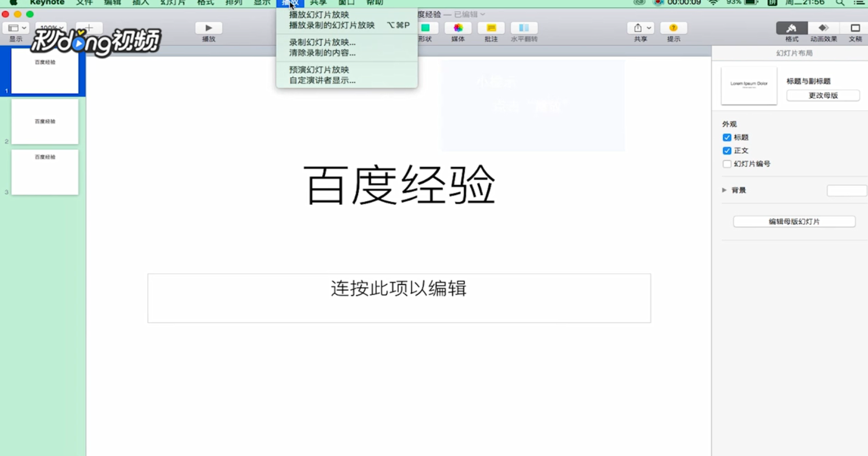This screenshot has height=456, width=868.
Task: Switch to the Document (文稿) inspector
Action: (x=855, y=28)
